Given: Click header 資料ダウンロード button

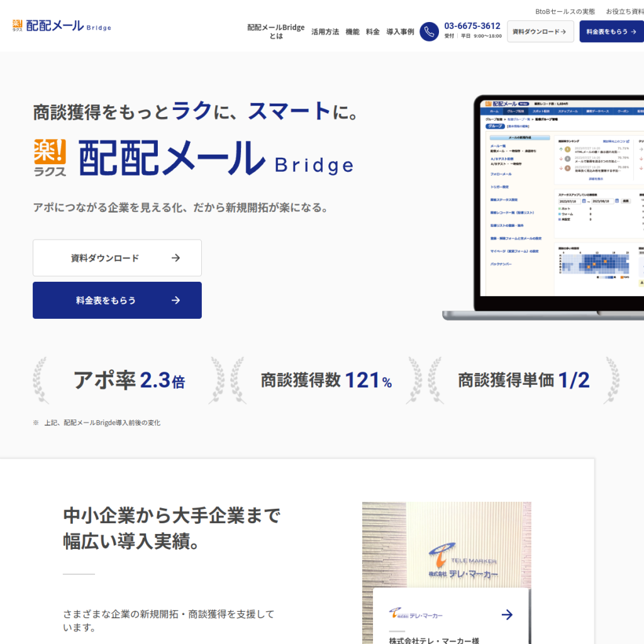Looking at the screenshot, I should click(x=540, y=31).
